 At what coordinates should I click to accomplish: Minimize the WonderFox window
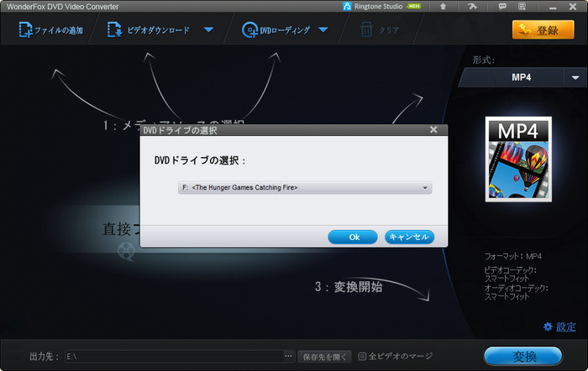553,7
